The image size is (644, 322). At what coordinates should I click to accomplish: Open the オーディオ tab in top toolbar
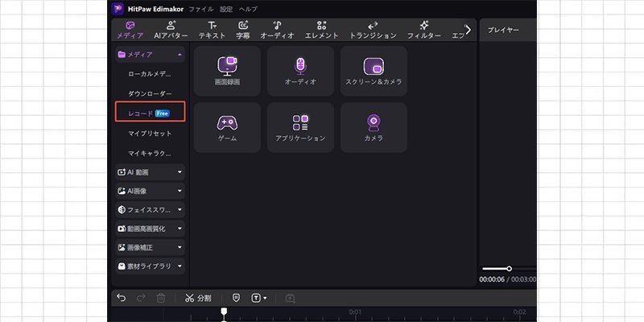point(277,31)
